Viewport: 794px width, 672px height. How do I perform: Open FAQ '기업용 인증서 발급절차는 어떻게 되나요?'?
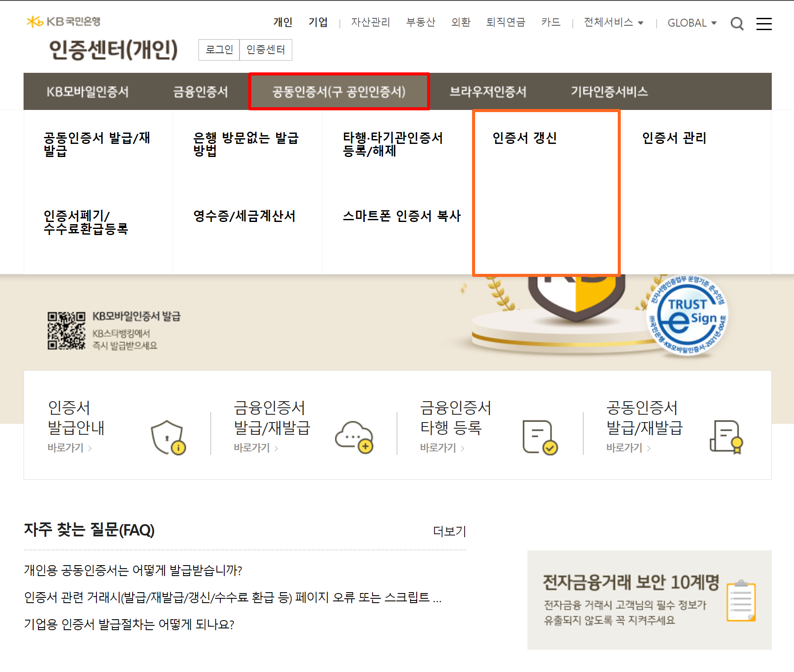point(129,624)
